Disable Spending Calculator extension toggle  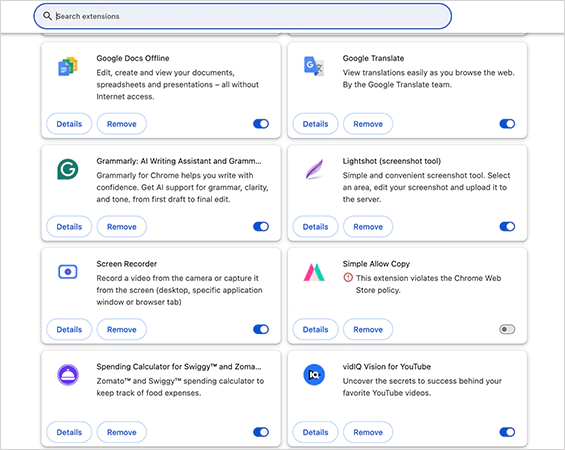(261, 432)
